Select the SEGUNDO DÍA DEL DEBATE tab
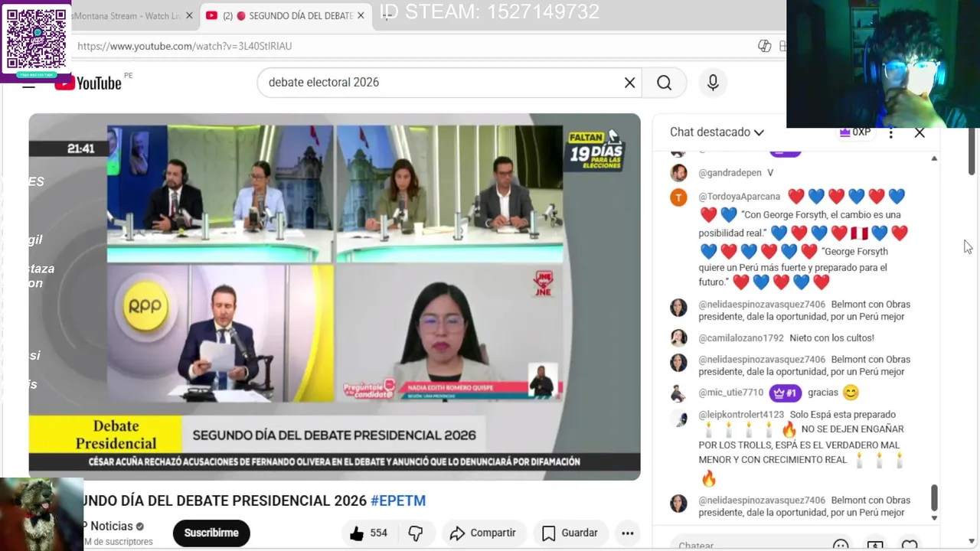 pyautogui.click(x=287, y=15)
